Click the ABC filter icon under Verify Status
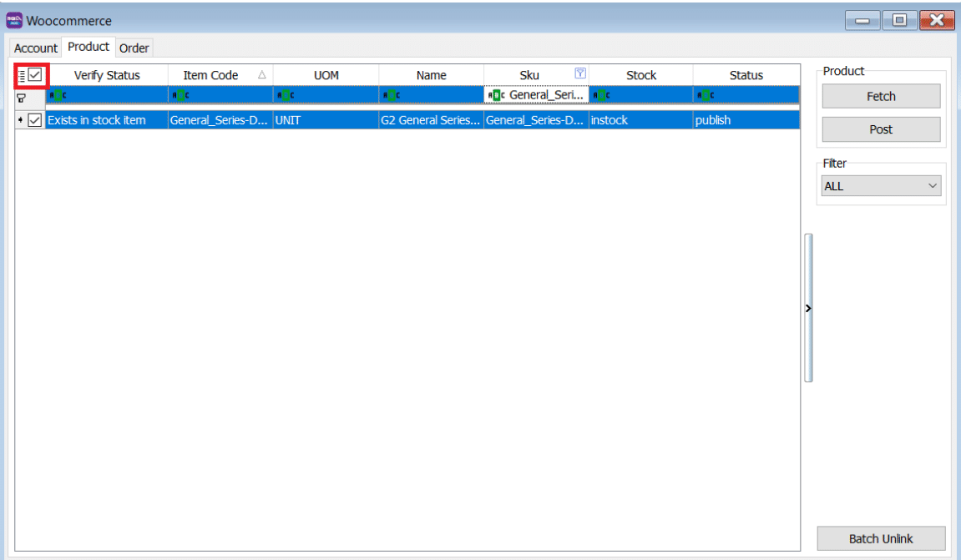The height and width of the screenshot is (560, 961). [57, 95]
